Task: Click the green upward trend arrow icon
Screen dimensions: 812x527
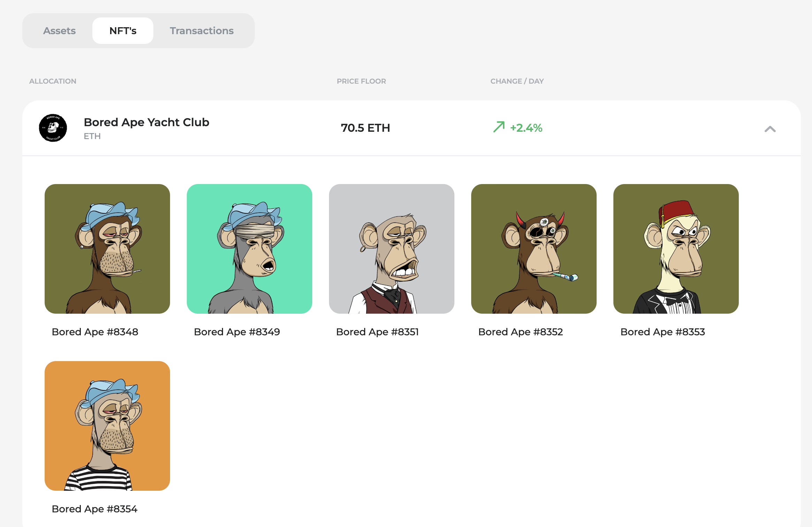Action: (x=499, y=127)
